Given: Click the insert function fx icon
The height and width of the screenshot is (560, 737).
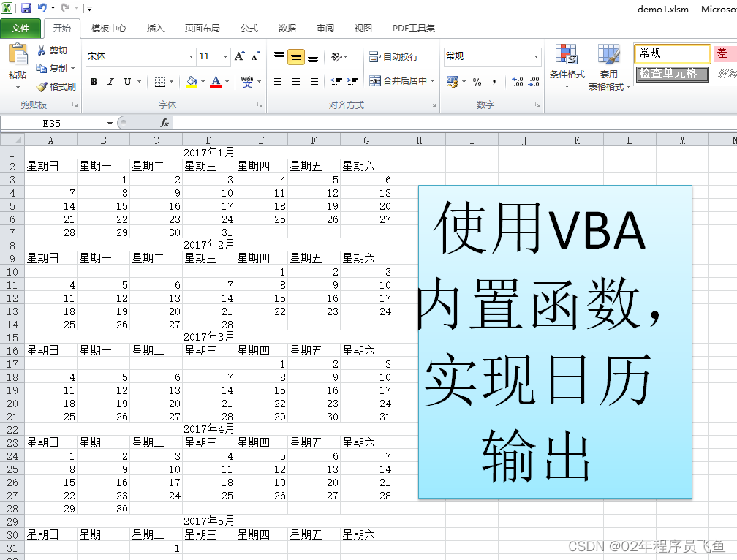Looking at the screenshot, I should (165, 123).
